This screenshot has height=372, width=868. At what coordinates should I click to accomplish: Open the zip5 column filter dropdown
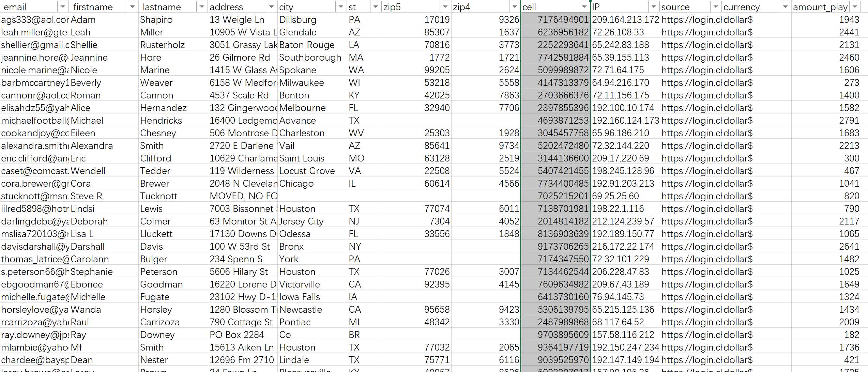pyautogui.click(x=445, y=7)
